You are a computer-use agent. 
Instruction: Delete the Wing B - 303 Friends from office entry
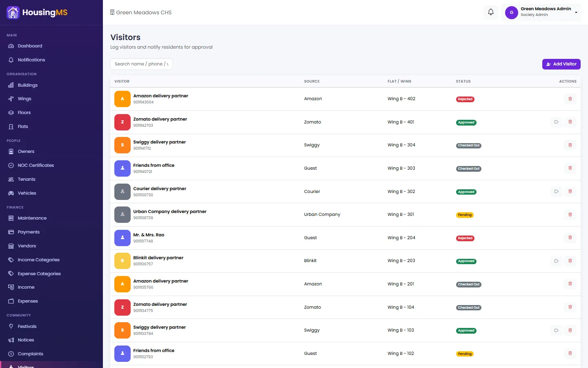click(x=570, y=168)
